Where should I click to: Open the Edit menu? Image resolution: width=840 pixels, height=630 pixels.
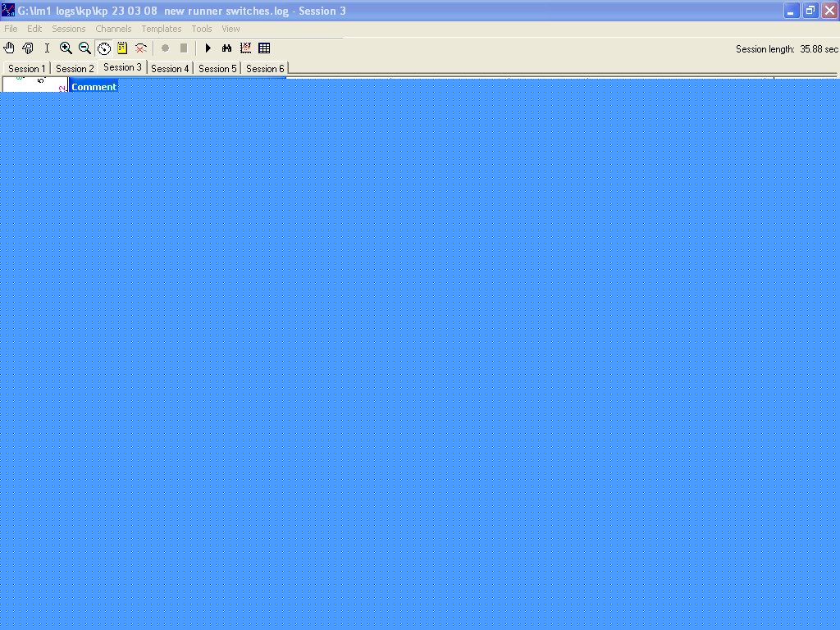pyautogui.click(x=34, y=29)
